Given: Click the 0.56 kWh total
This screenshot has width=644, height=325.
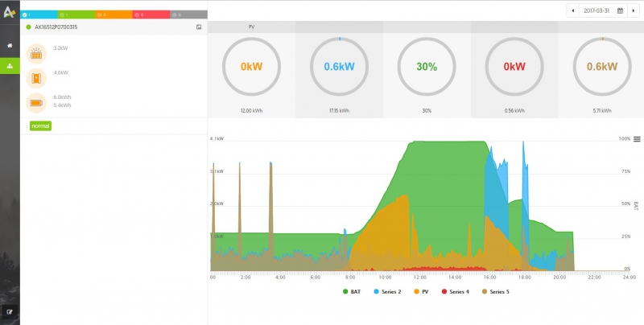Looking at the screenshot, I should pyautogui.click(x=514, y=111).
